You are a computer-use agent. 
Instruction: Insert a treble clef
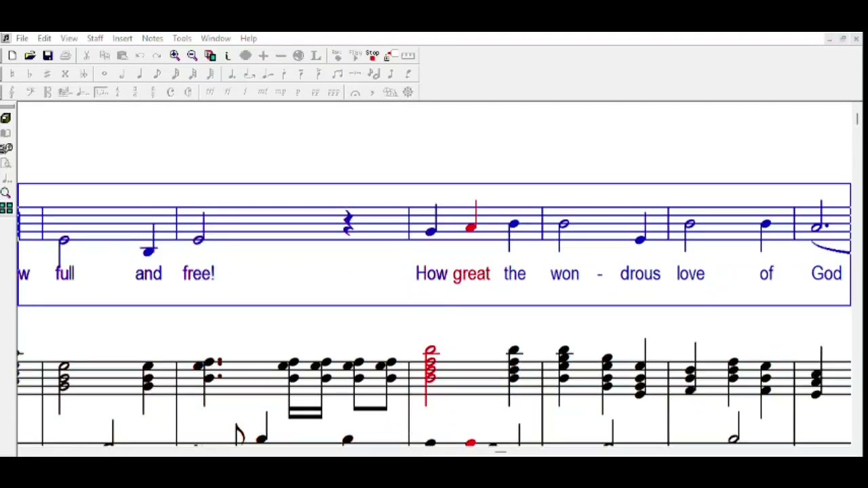(x=12, y=92)
